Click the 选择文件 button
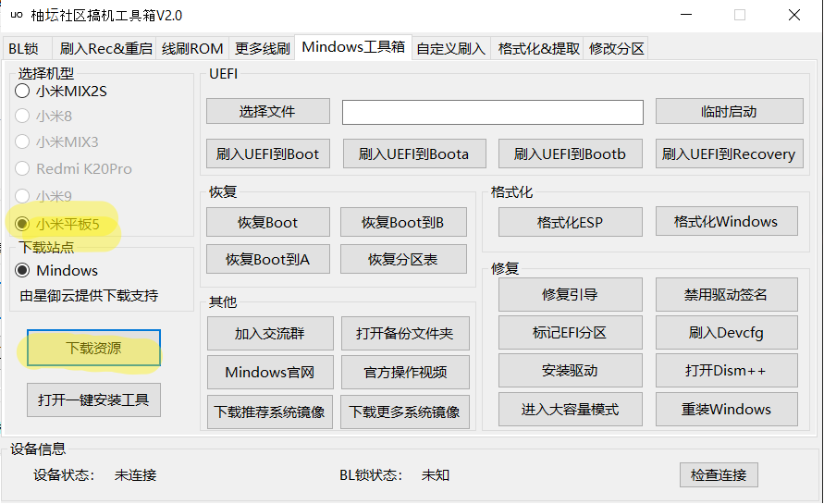 267,111
